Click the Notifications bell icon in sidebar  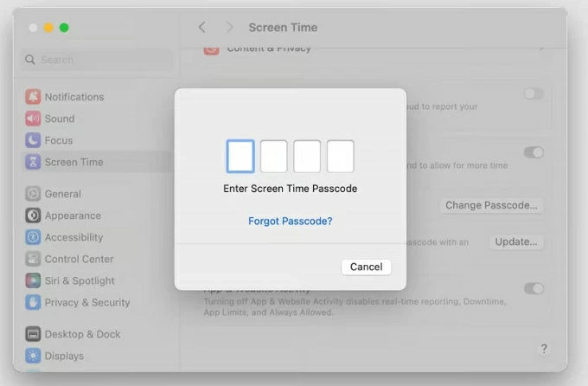(x=33, y=97)
